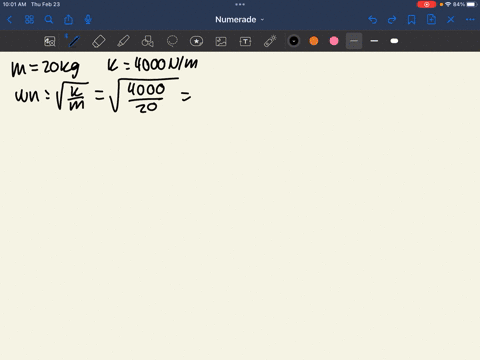Select the Shapes tool

point(148,41)
